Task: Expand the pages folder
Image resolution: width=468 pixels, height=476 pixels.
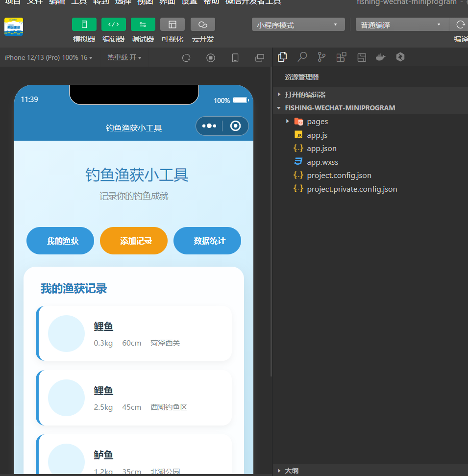Action: [x=370, y=122]
